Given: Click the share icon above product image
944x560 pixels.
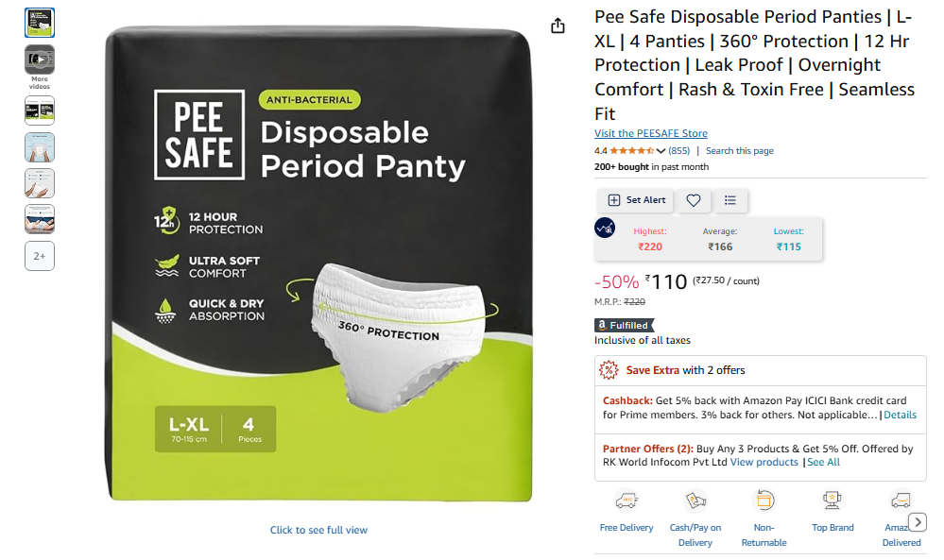Looking at the screenshot, I should click(558, 25).
